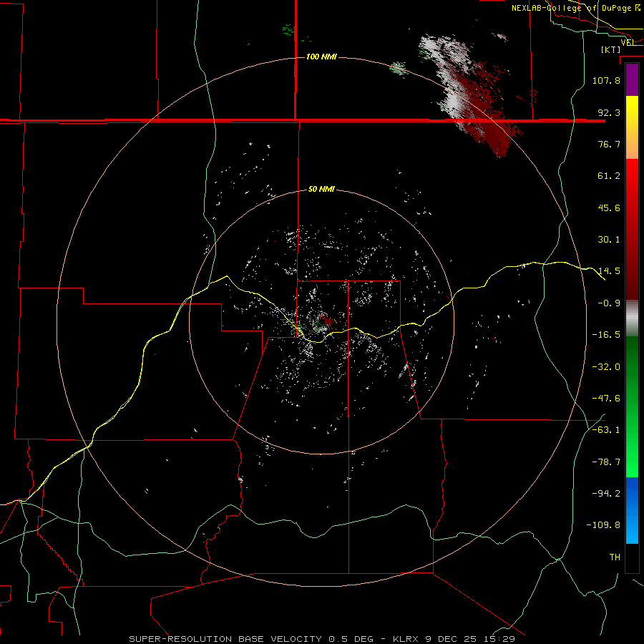This screenshot has width=644, height=644.
Task: Select the 14.5 value on velocity scale
Action: pyautogui.click(x=609, y=271)
